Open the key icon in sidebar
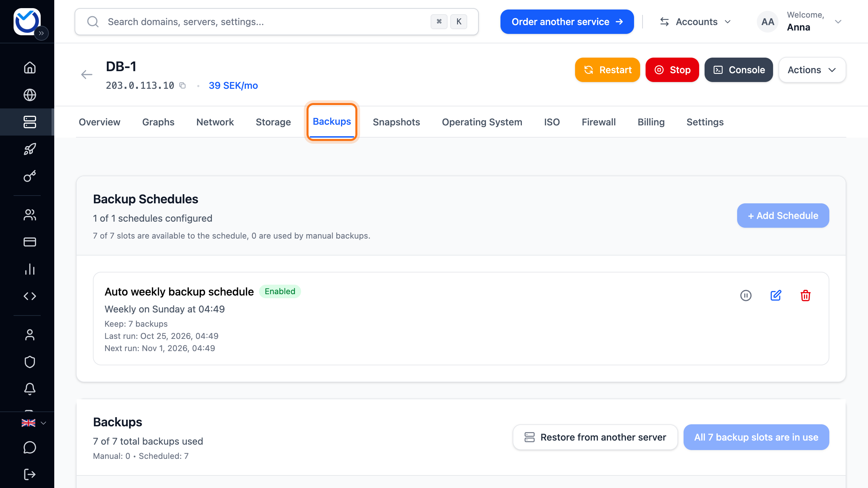This screenshot has width=868, height=488. pyautogui.click(x=30, y=176)
